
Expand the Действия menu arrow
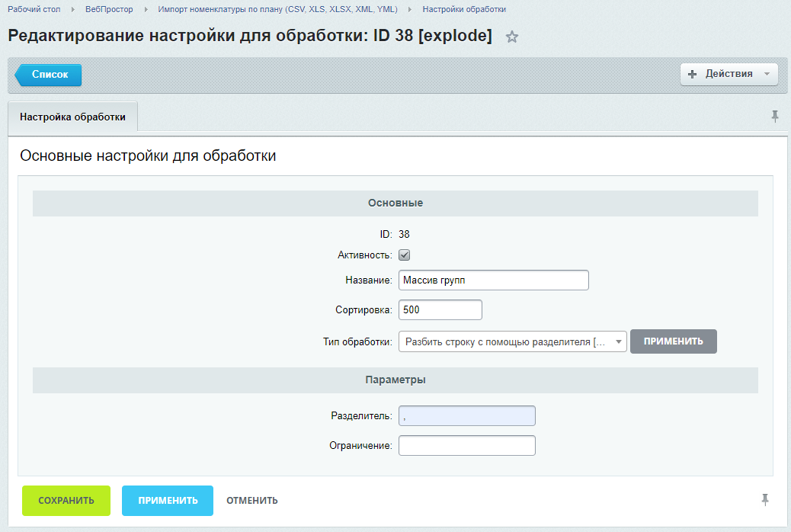(767, 74)
